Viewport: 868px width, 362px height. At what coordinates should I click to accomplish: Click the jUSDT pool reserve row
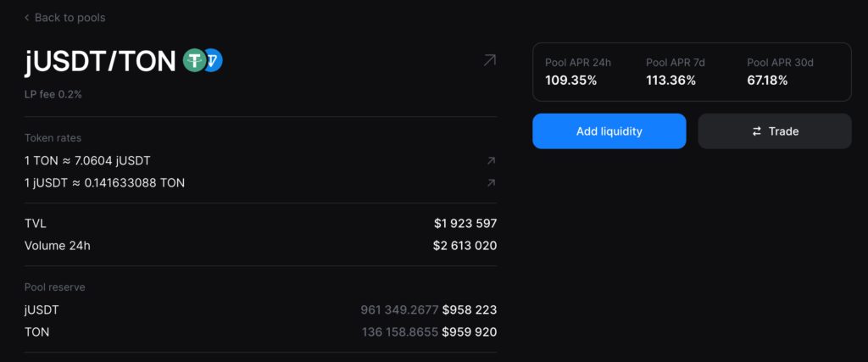pos(260,310)
